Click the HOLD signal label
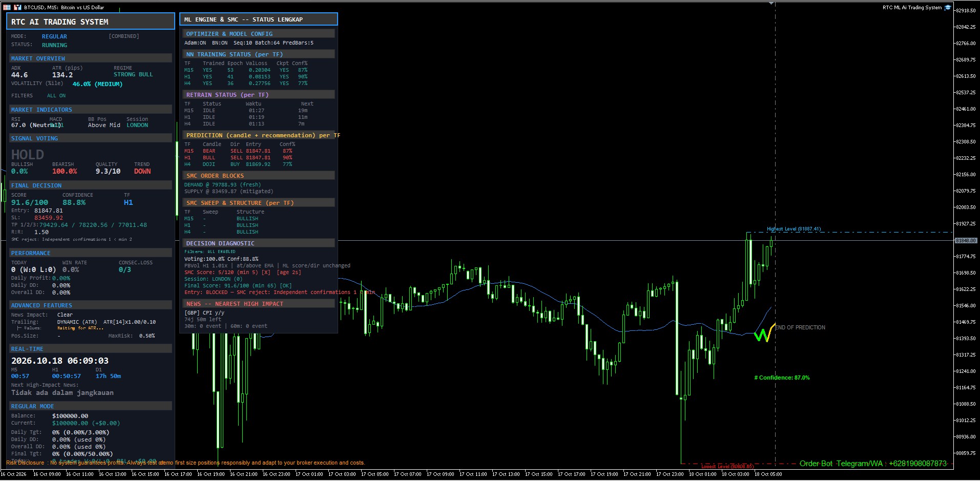 28,154
